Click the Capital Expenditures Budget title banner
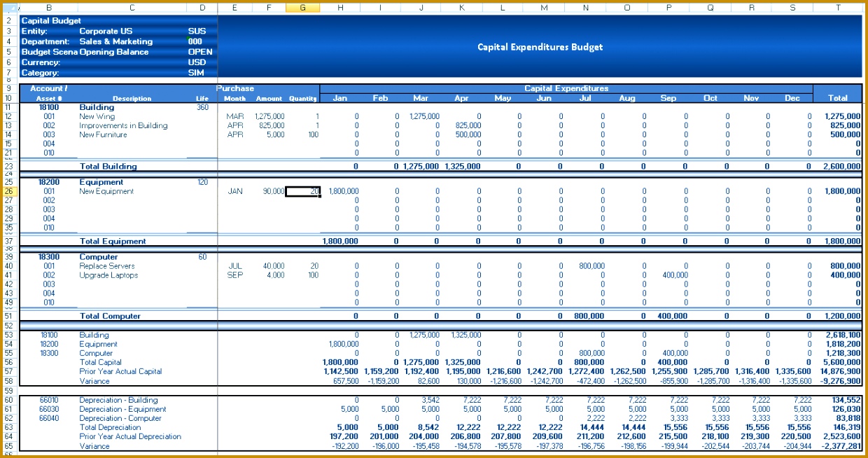Viewport: 868px width, 458px height. 539,47
